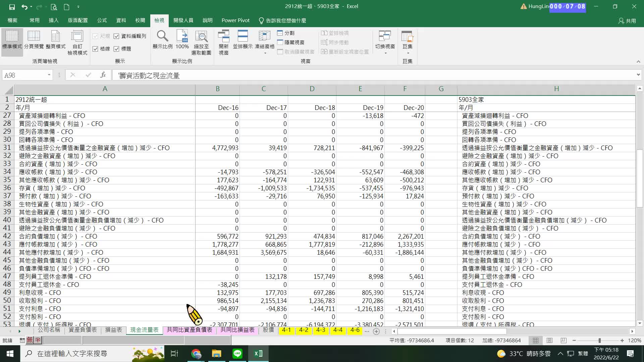This screenshot has height=362, width=644.
Task: Open Task View in the taskbar
Action: click(174, 354)
